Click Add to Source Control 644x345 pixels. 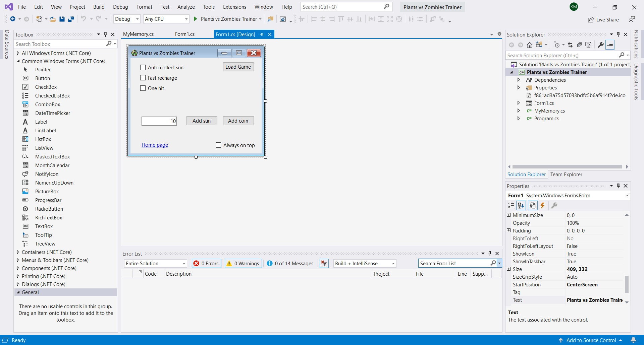coord(591,340)
